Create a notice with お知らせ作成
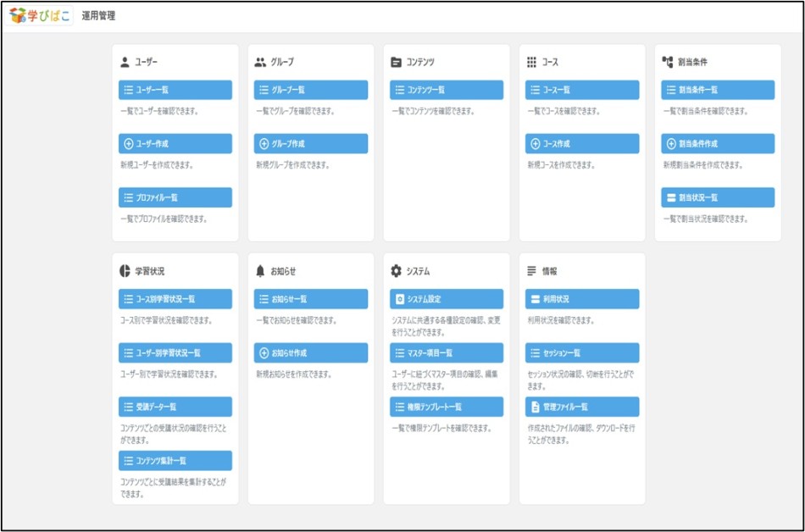Viewport: 805px width, 532px height. pos(310,352)
